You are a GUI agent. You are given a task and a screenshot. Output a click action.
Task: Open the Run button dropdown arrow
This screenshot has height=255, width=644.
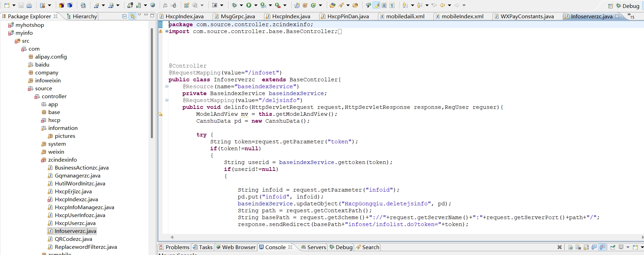pyautogui.click(x=256, y=5)
